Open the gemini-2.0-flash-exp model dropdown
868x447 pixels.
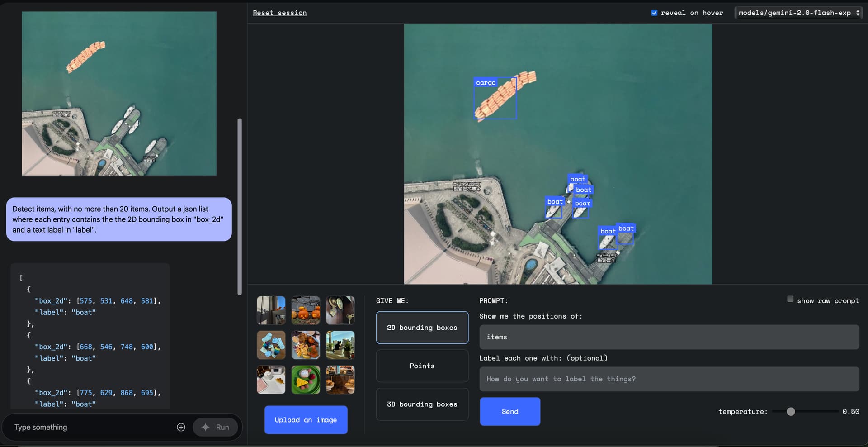tap(798, 13)
